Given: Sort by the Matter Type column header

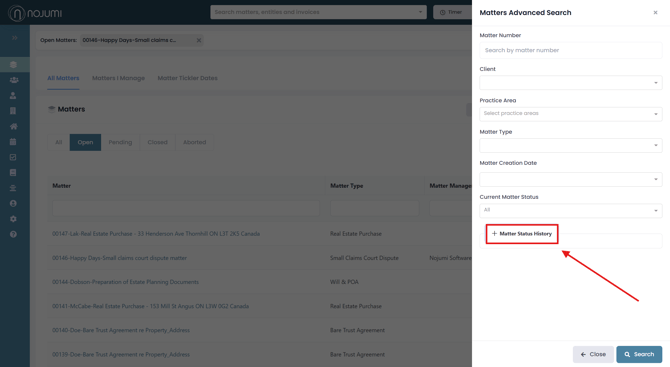Looking at the screenshot, I should coord(347,186).
